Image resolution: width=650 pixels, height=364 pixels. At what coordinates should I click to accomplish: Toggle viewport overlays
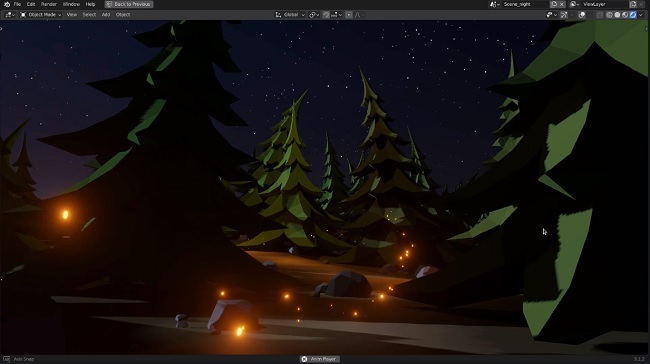coord(582,15)
